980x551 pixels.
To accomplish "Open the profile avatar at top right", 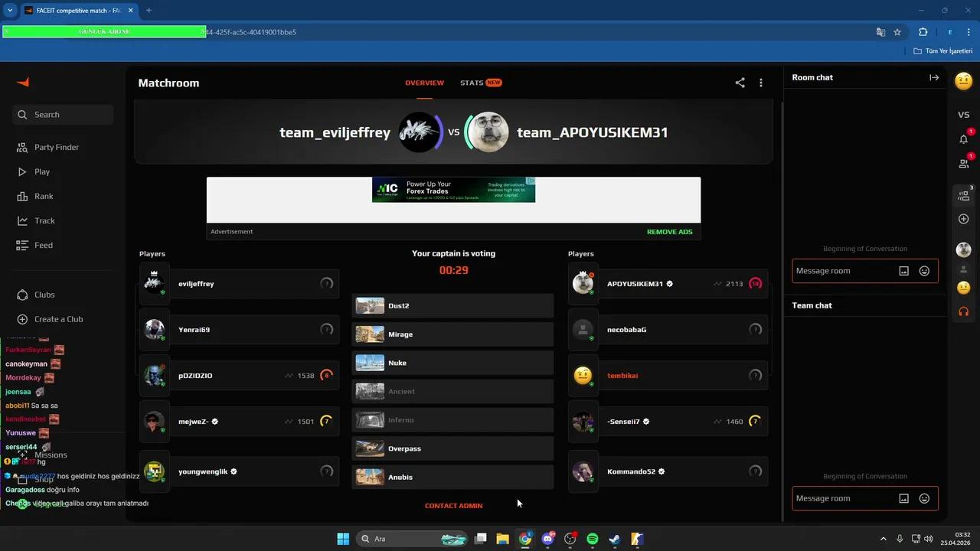I will (964, 80).
